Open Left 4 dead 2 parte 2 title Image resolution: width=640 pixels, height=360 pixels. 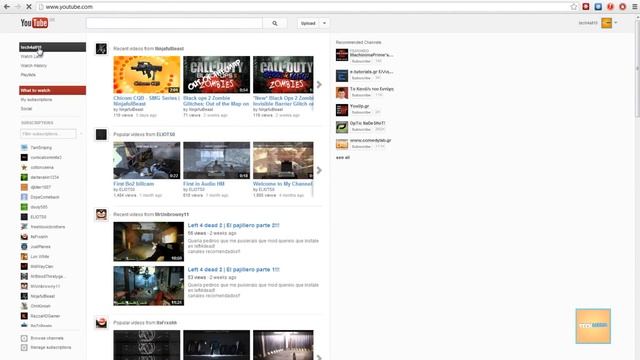click(233, 225)
